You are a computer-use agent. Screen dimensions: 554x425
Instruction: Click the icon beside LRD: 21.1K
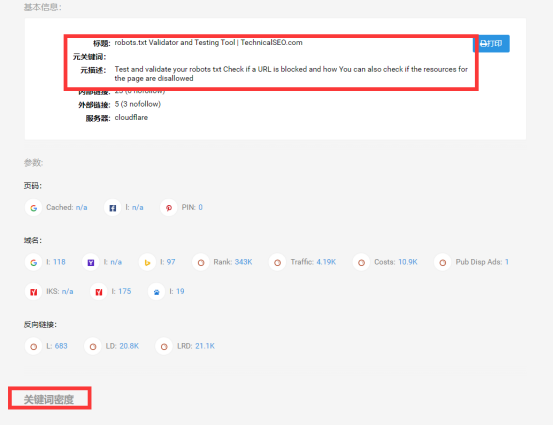(x=164, y=347)
